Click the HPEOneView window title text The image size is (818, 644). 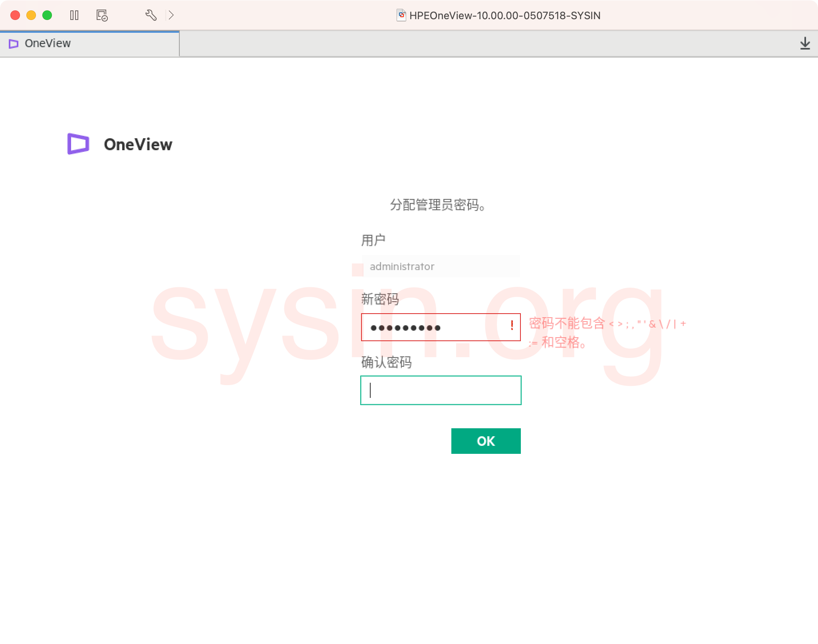coord(504,16)
